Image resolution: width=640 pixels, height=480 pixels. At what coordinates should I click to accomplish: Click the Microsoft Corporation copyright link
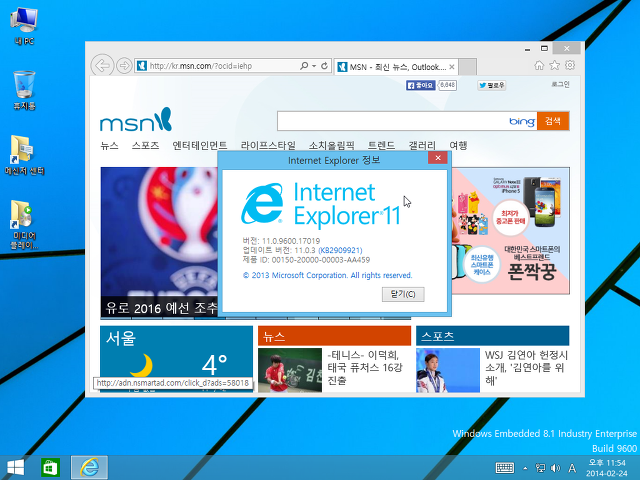point(327,276)
